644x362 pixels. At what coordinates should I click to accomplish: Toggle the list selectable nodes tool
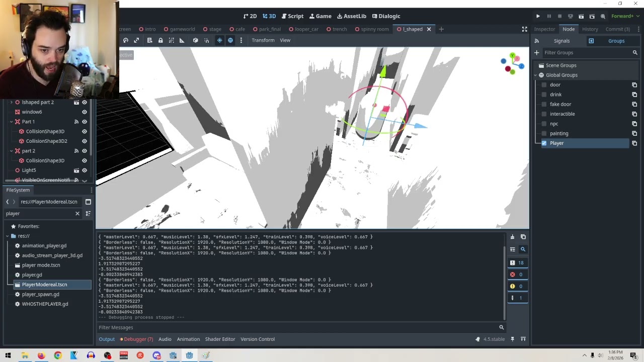click(149, 40)
